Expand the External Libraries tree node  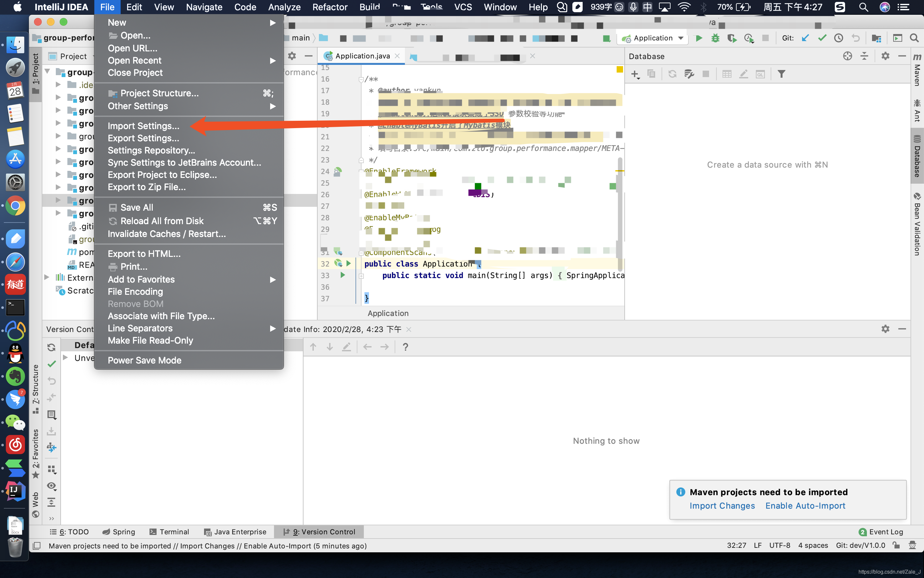click(x=47, y=277)
